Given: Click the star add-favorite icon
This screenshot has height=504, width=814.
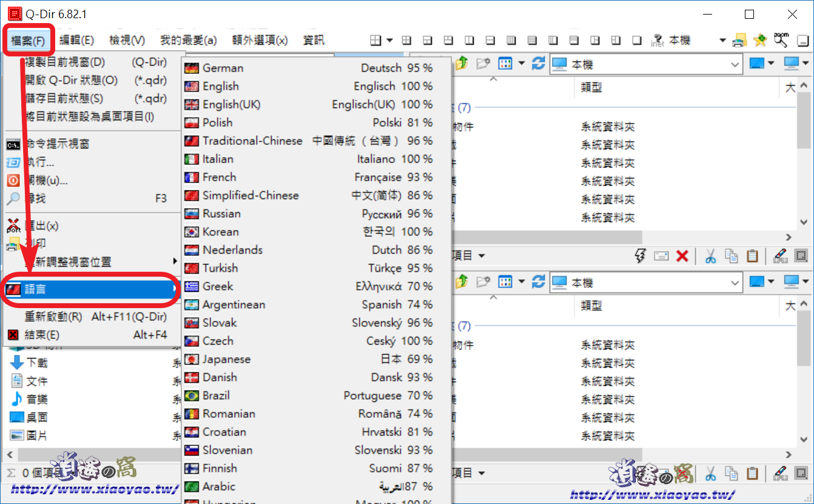Looking at the screenshot, I should pos(760,41).
